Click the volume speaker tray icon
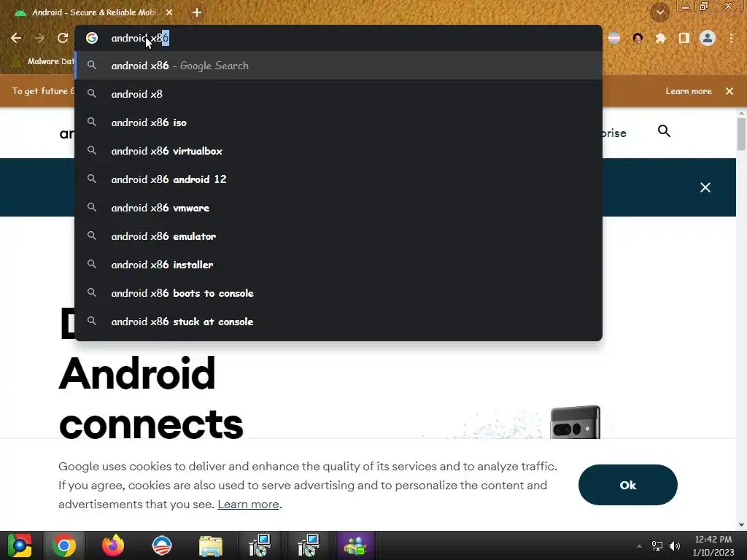 tap(675, 546)
